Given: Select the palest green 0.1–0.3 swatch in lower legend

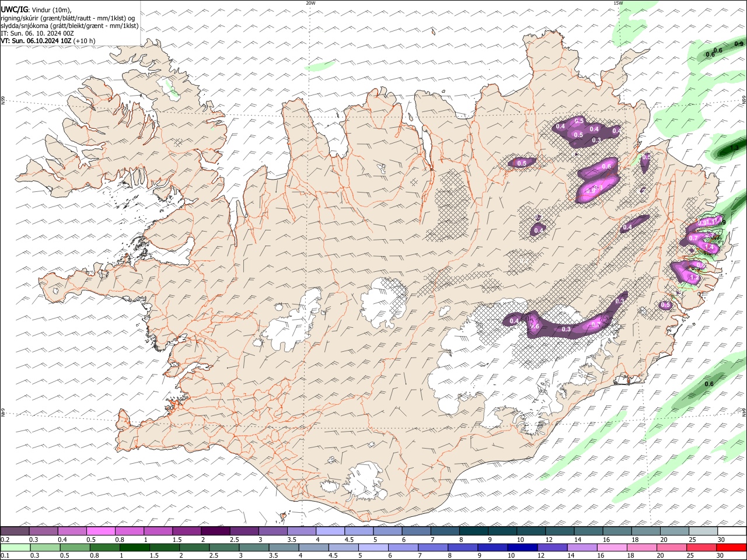Looking at the screenshot, I should click(x=15, y=548).
